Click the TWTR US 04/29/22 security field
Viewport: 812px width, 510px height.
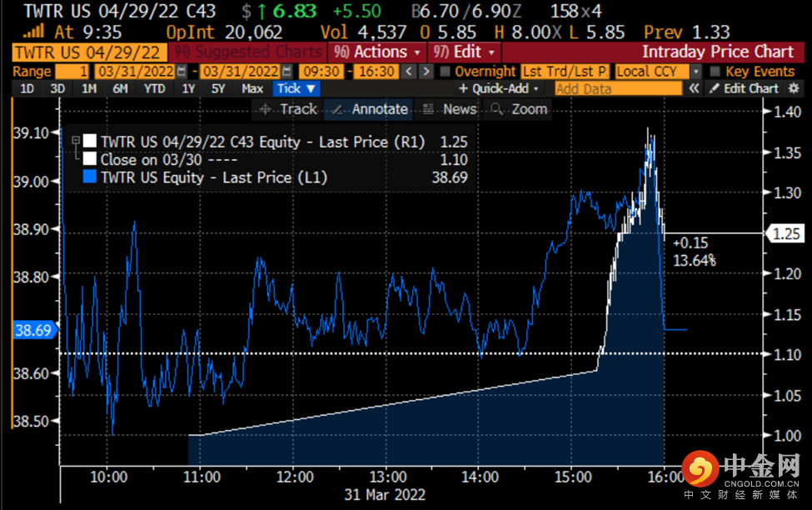coord(89,52)
